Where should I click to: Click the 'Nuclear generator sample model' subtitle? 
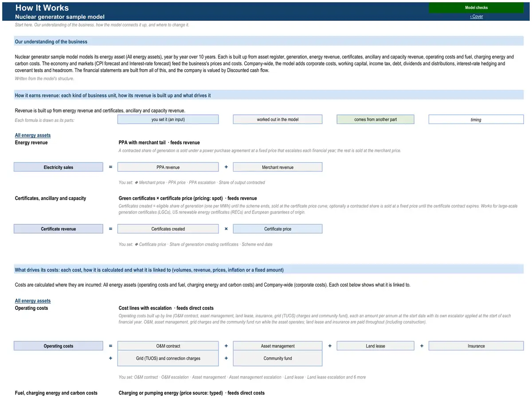click(x=60, y=17)
